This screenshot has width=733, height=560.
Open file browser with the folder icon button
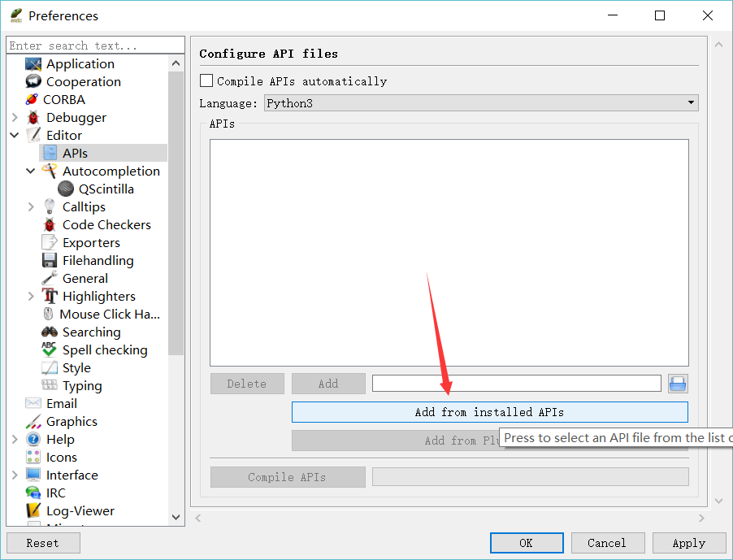point(678,384)
